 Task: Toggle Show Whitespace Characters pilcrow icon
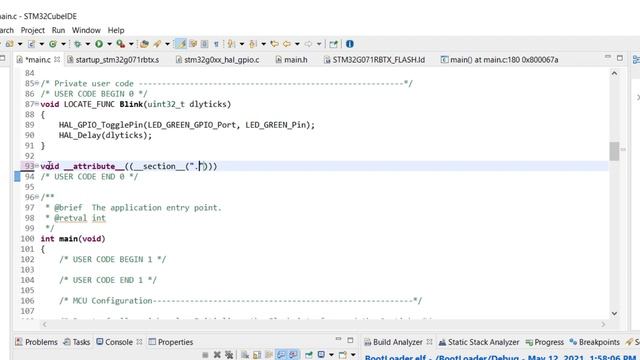216,44
